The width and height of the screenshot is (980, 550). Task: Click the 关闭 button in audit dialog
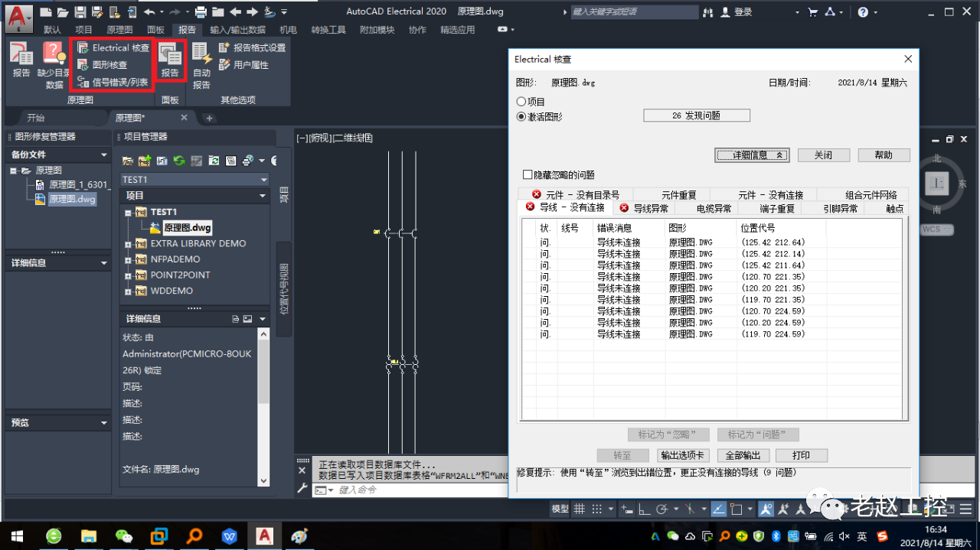824,155
